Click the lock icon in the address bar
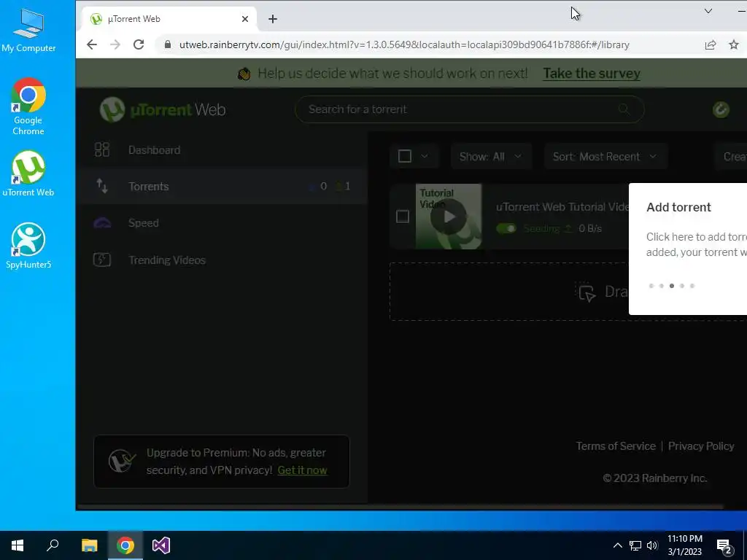This screenshot has height=560, width=747. (167, 44)
